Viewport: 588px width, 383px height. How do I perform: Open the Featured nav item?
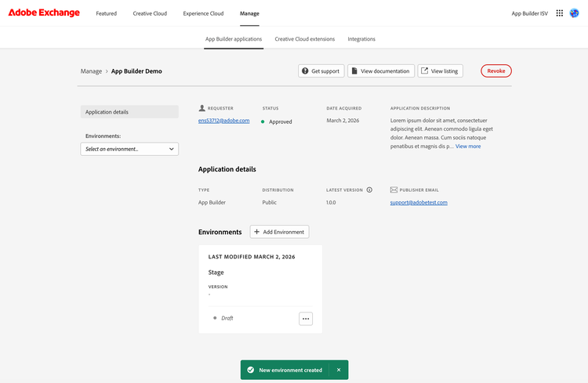tap(106, 13)
